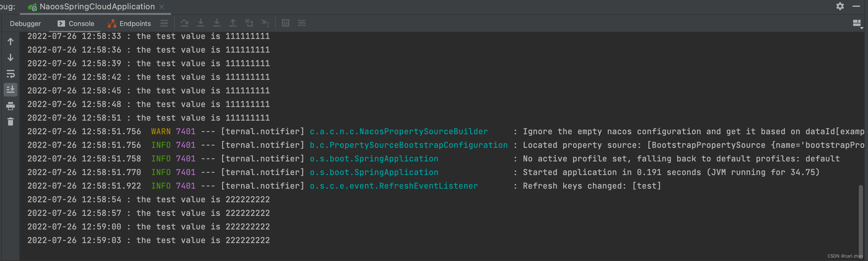Viewport: 868px width, 261px height.
Task: Open the Endpoints tab
Action: pos(129,24)
